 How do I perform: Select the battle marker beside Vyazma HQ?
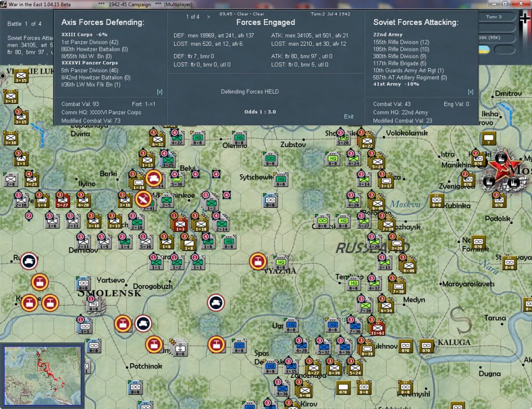point(258,261)
